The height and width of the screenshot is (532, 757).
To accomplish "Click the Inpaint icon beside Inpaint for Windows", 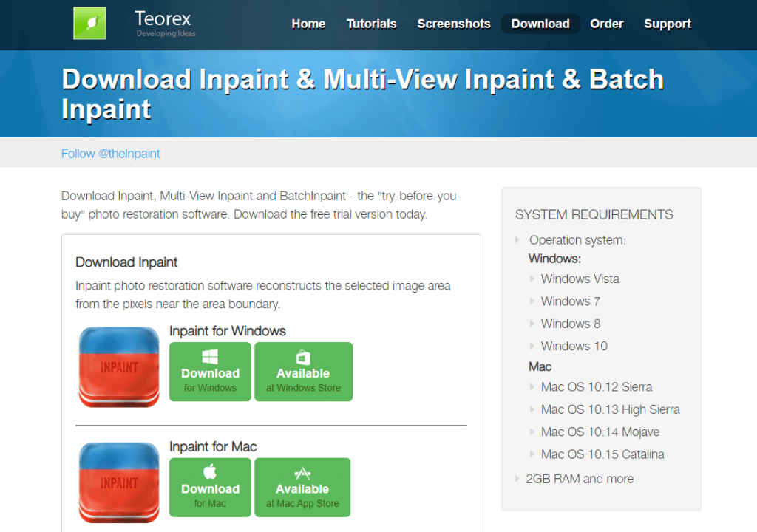I will click(119, 367).
